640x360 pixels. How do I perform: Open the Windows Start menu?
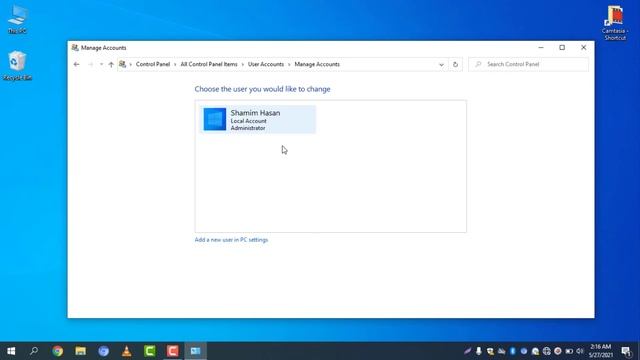(11, 351)
